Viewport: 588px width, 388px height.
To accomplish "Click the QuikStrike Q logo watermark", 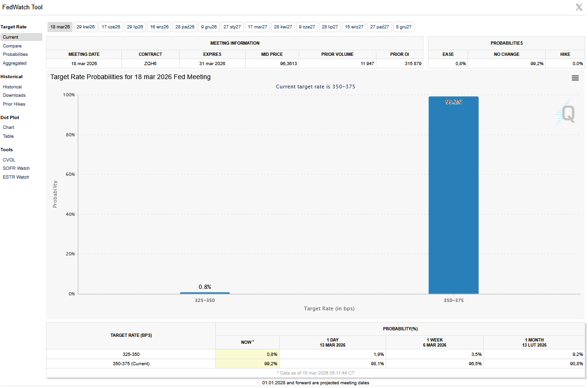I will (x=566, y=113).
